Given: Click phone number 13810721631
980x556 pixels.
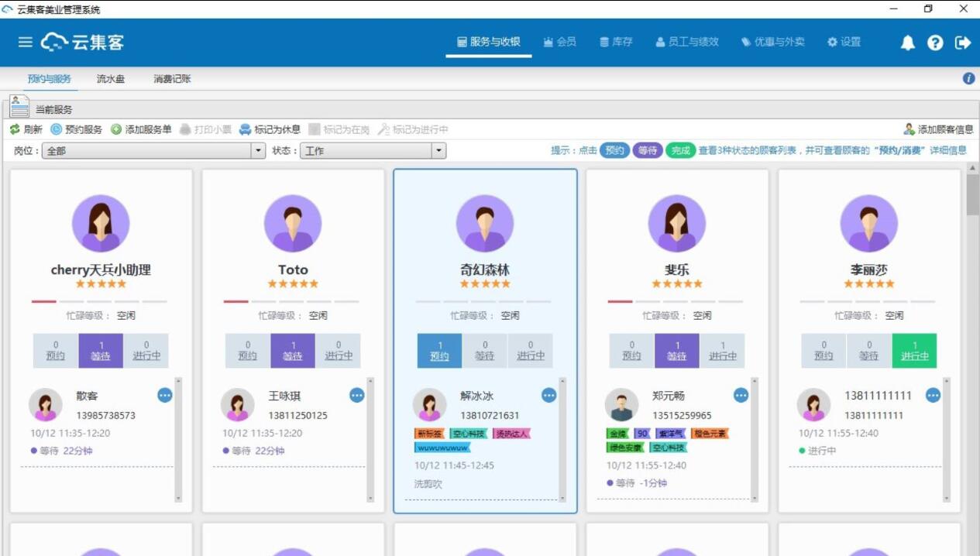Looking at the screenshot, I should [x=490, y=416].
